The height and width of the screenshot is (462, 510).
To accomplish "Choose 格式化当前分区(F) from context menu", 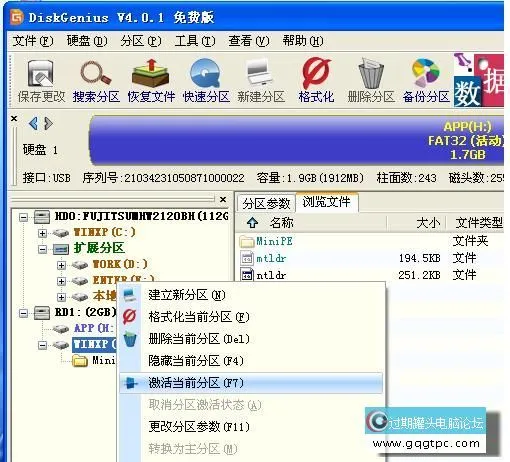I will pos(251,317).
